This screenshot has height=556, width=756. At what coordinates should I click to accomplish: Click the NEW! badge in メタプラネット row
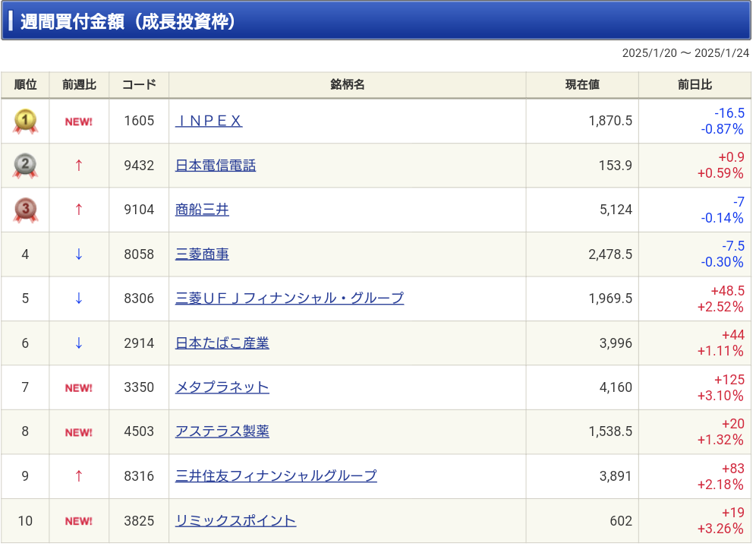79,388
